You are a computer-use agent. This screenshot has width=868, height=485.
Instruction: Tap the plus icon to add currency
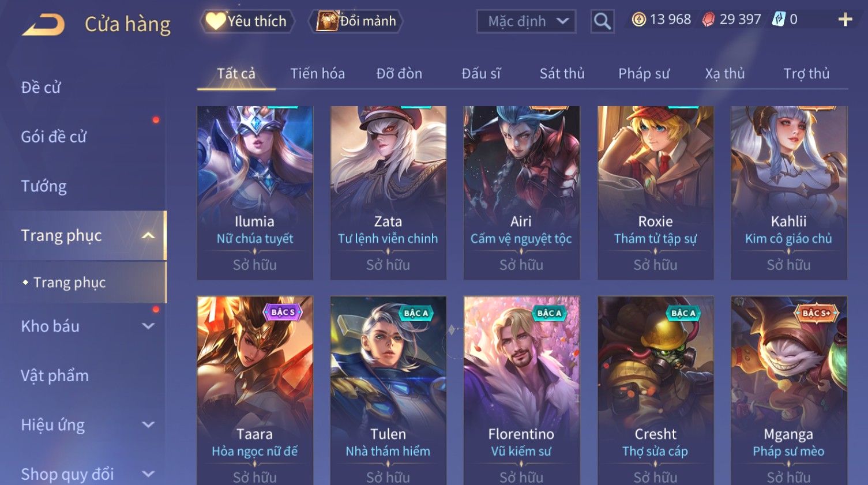[x=845, y=20]
